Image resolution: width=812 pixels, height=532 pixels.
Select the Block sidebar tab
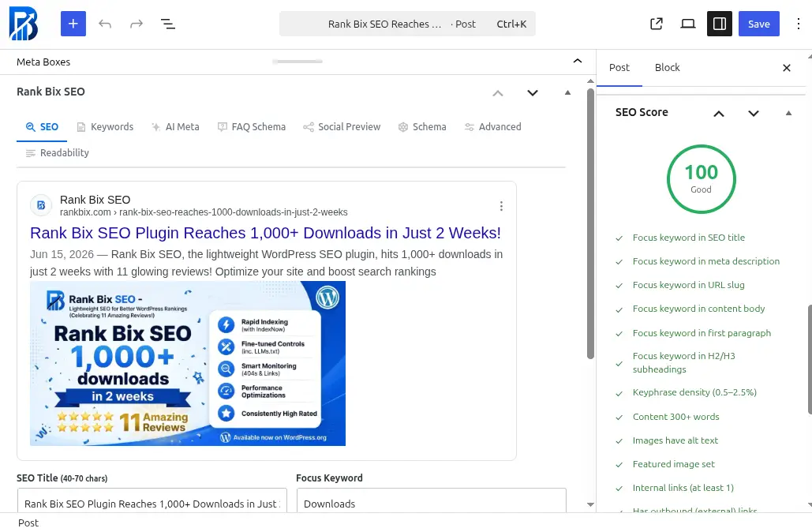coord(667,68)
